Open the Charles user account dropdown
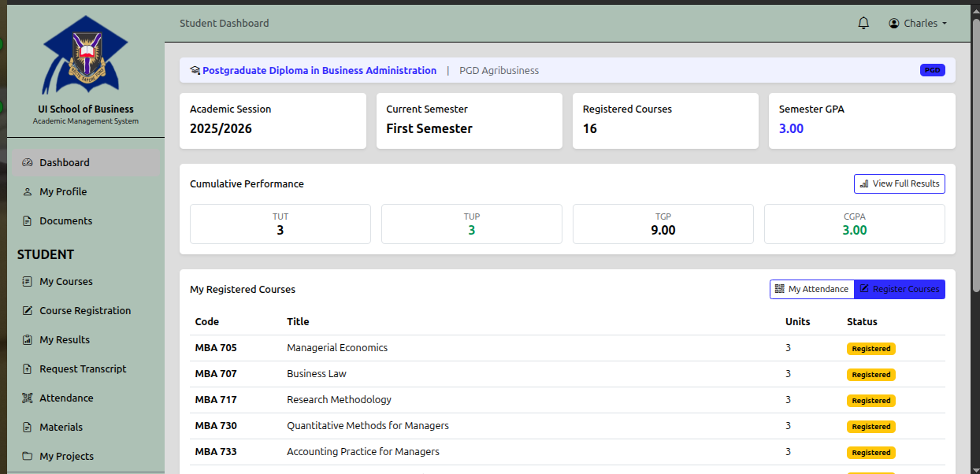This screenshot has width=980, height=474. 918,24
